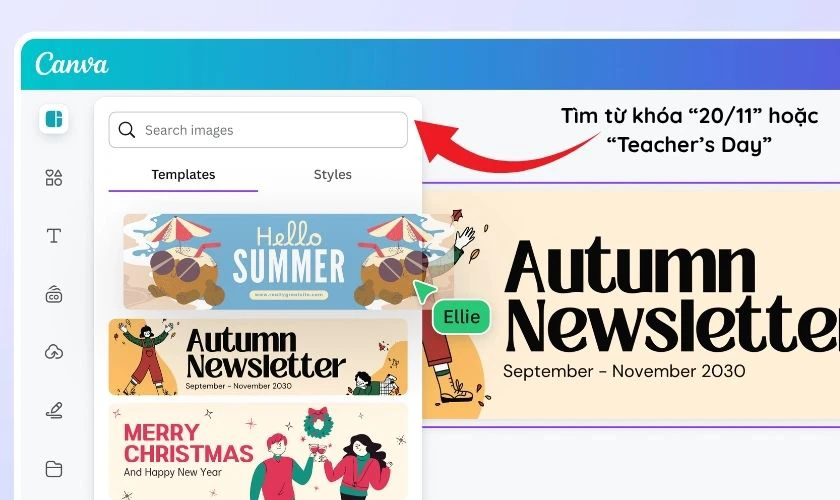Open the Brand hub icon

tap(54, 294)
